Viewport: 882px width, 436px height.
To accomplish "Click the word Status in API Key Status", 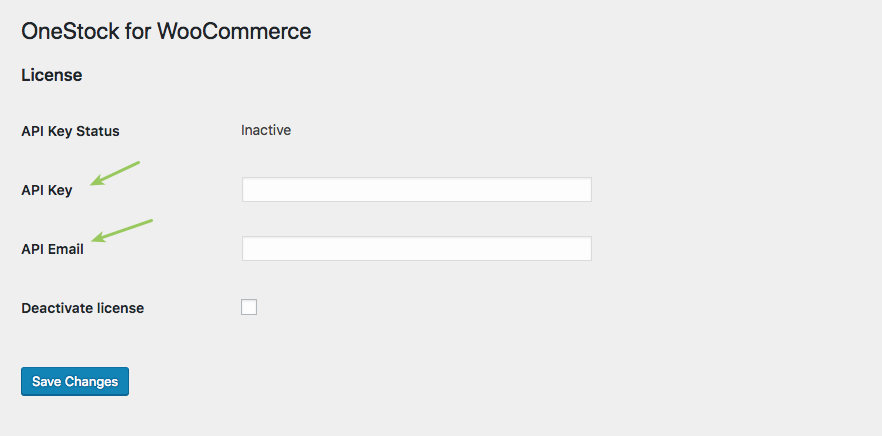I will point(97,131).
